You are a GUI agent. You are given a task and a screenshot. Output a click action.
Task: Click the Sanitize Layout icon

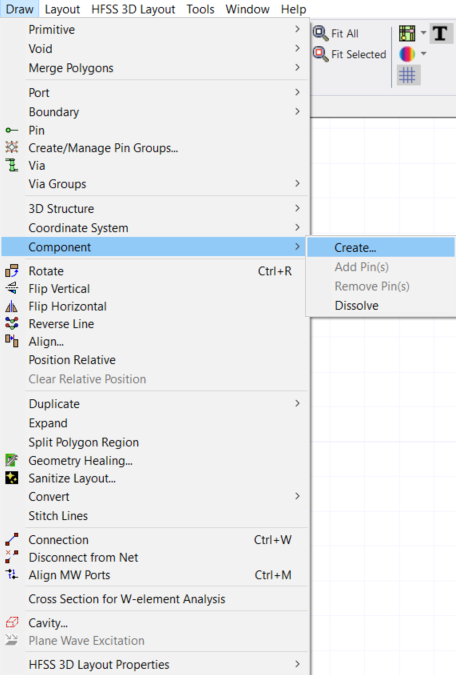coord(12,478)
